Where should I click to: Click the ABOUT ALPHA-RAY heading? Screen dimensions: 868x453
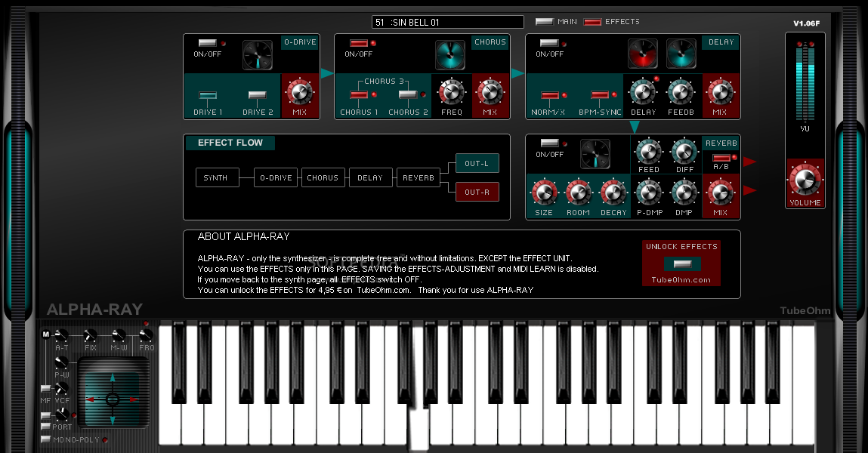[x=243, y=237]
